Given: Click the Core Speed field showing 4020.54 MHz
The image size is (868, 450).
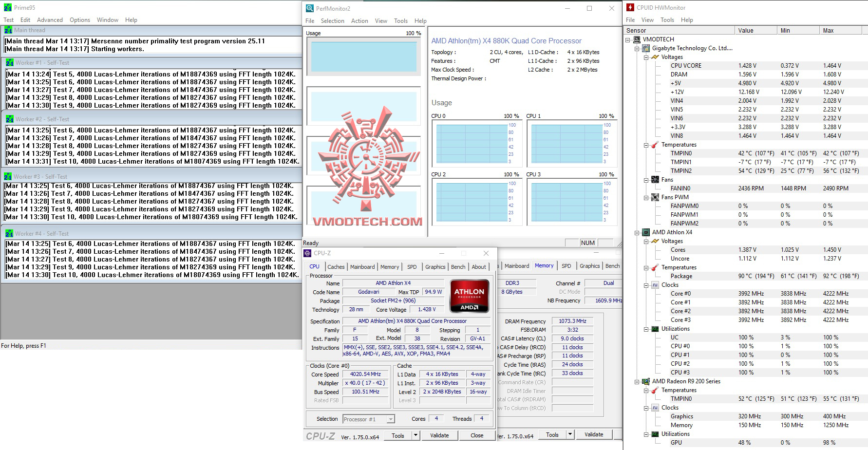Looking at the screenshot, I should click(x=365, y=375).
